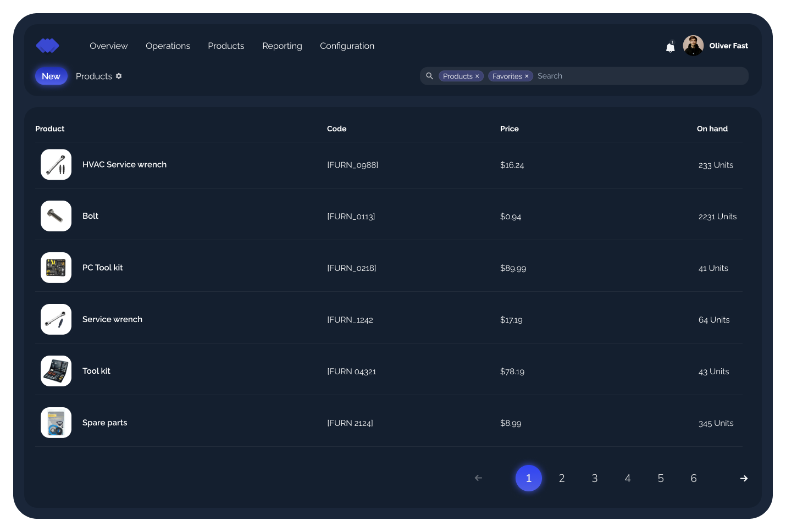Go to page 3
Viewport: 786px width, 532px height.
tap(595, 478)
